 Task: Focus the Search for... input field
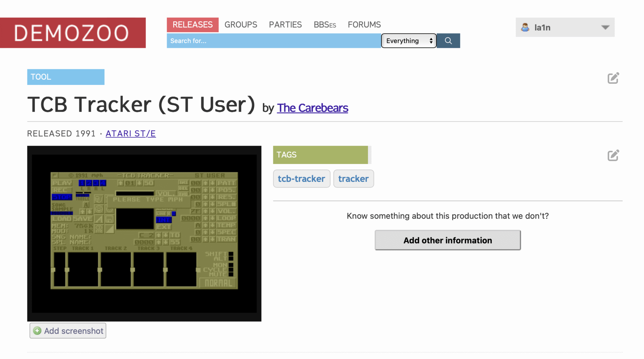[274, 41]
